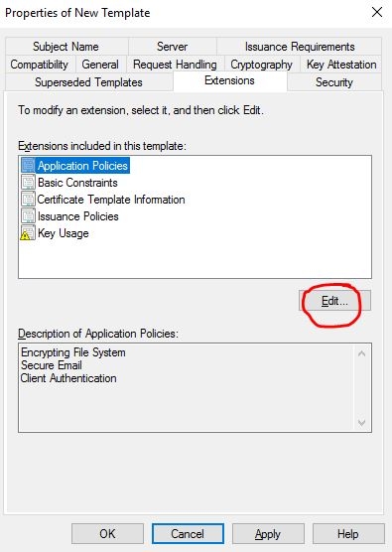
Task: Select the Key Usage extension entry
Action: pos(64,233)
